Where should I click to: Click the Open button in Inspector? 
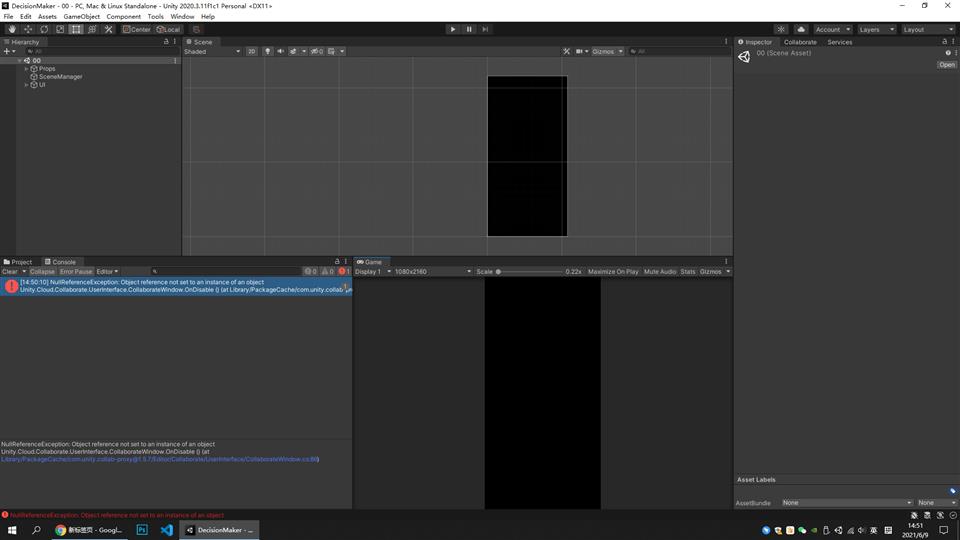947,64
